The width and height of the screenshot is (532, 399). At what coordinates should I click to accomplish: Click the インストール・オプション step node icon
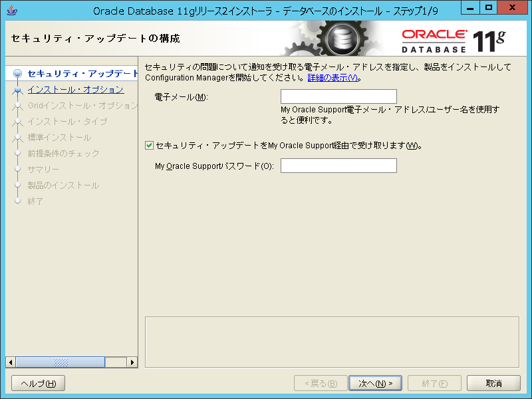(x=17, y=90)
